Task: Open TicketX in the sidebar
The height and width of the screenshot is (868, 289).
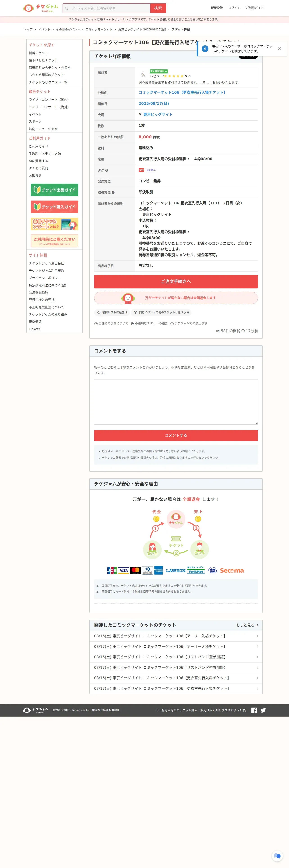Action: click(35, 329)
